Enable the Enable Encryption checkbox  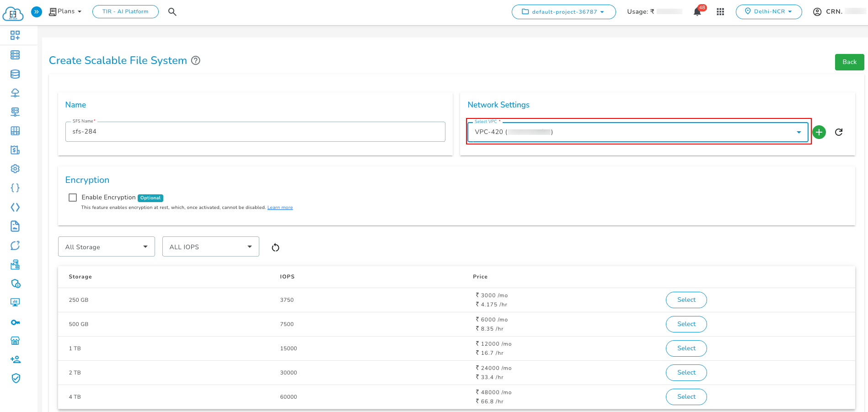click(73, 197)
